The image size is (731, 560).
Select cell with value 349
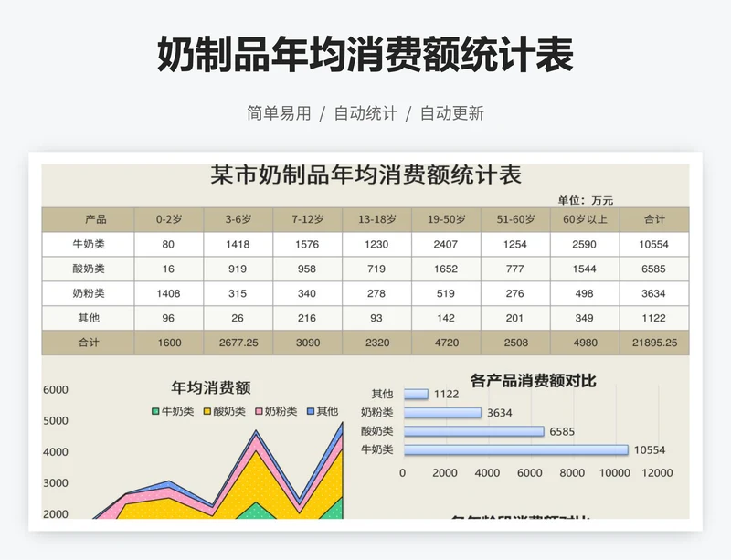coord(585,318)
